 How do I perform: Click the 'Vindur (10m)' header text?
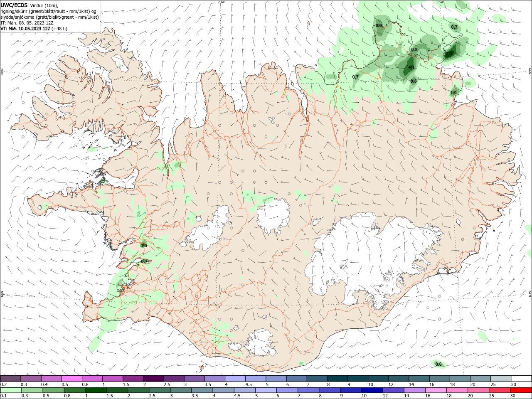(44, 5)
